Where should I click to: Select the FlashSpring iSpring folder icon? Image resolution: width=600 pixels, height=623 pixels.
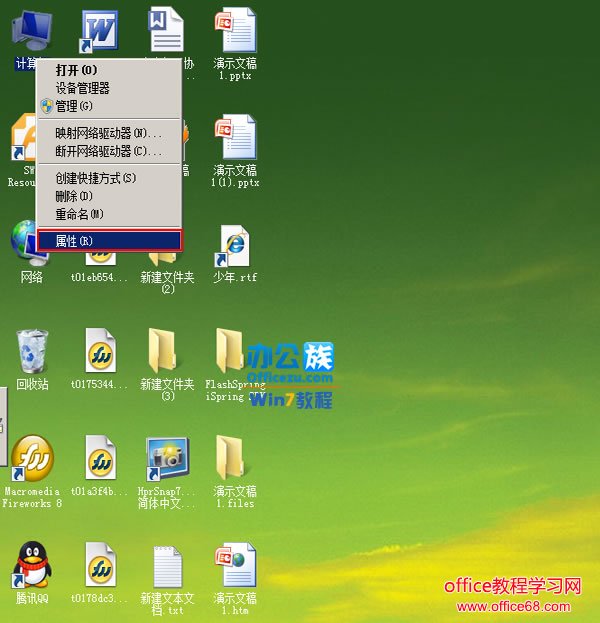(230, 350)
